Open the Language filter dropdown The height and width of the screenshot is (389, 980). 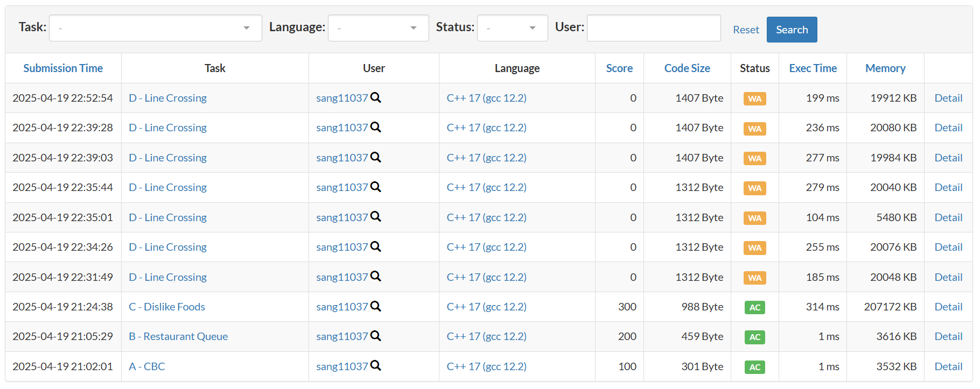click(x=378, y=28)
